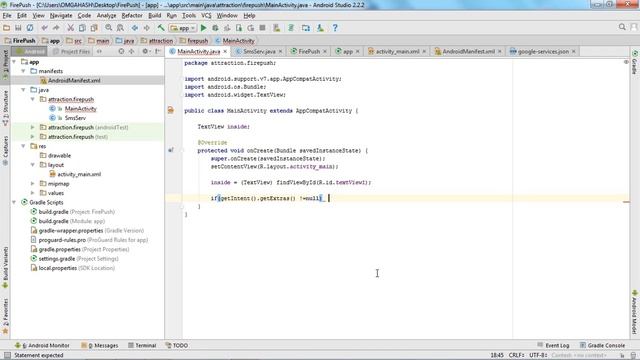
Task: Open the Gradle Console tool window
Action: 602,345
